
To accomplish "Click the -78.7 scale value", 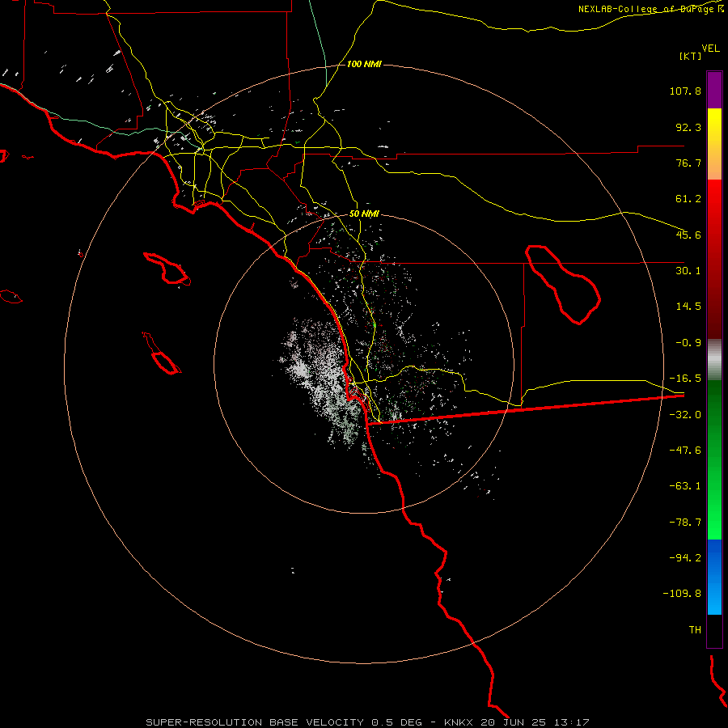I will click(x=685, y=523).
